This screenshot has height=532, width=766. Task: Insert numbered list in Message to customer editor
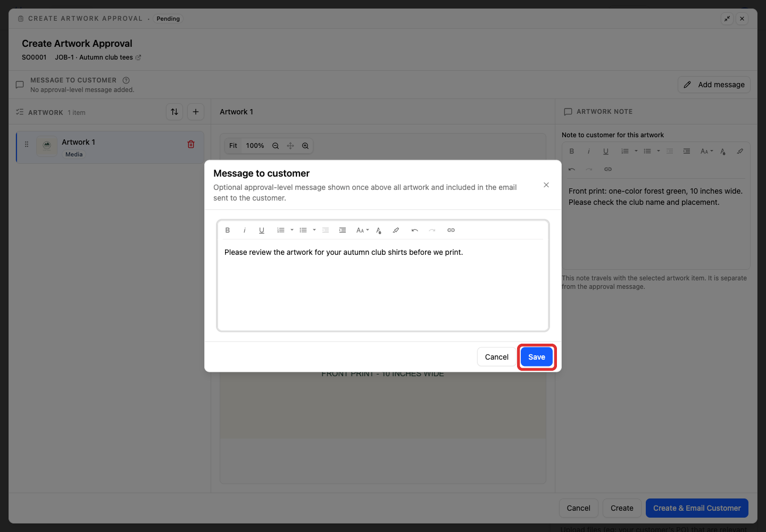point(281,230)
